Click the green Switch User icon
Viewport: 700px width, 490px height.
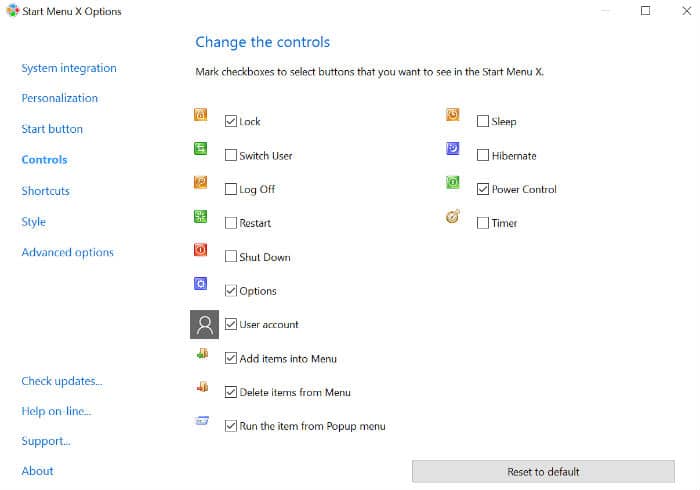200,149
